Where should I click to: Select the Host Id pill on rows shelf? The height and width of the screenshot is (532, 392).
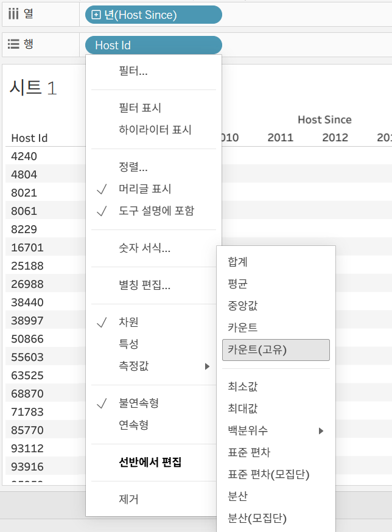tap(153, 45)
